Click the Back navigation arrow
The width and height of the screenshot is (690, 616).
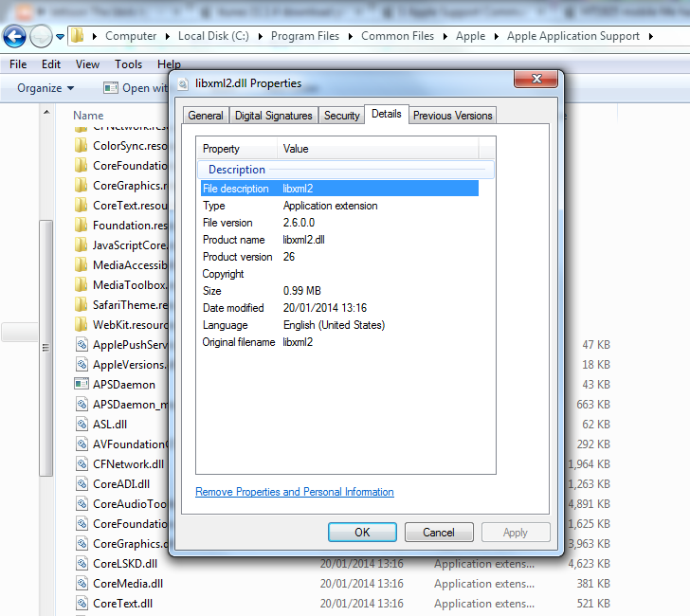(x=14, y=36)
